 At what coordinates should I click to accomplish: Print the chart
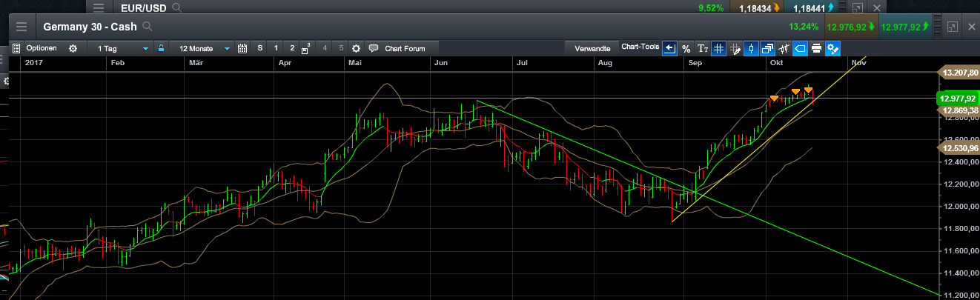[x=816, y=48]
